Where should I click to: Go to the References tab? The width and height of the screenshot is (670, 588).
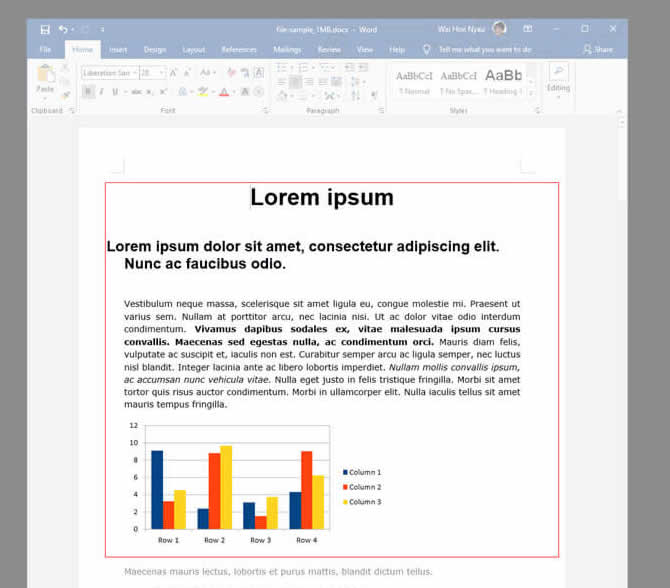coord(239,50)
